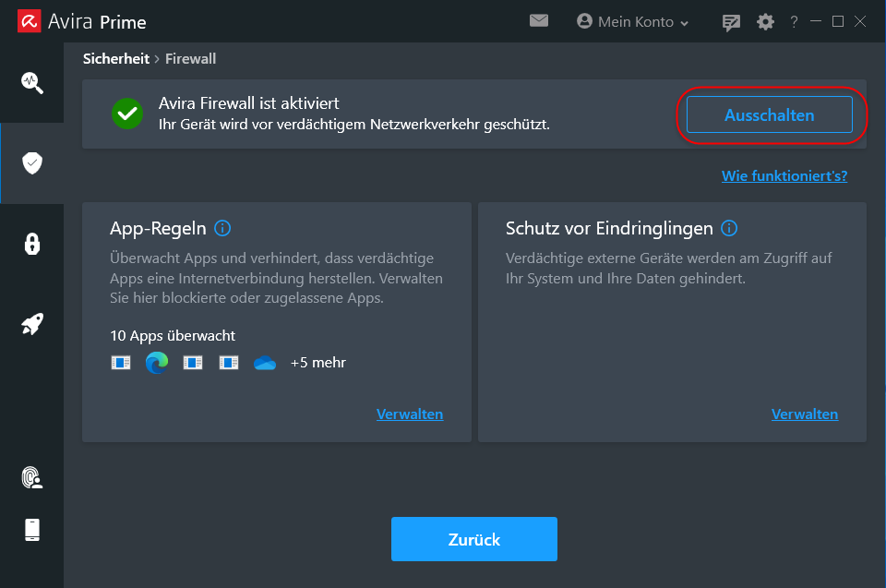Open the feedback chat icon in top bar

[731, 21]
